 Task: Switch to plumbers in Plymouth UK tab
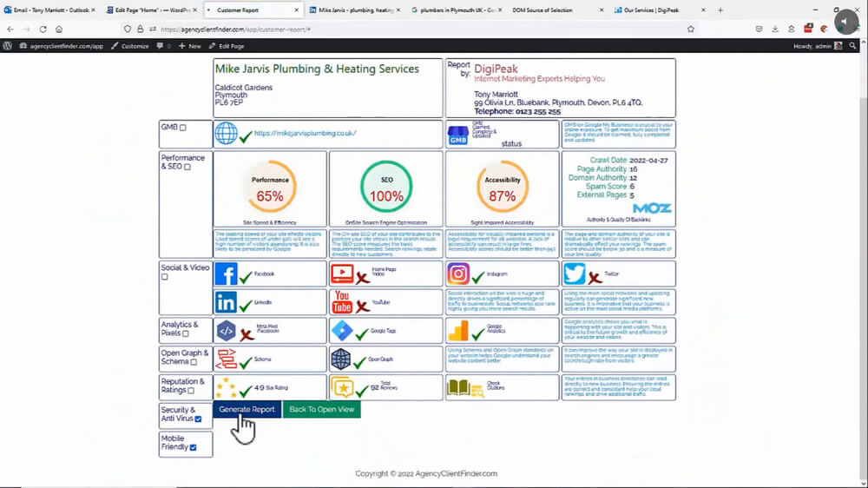pos(457,10)
